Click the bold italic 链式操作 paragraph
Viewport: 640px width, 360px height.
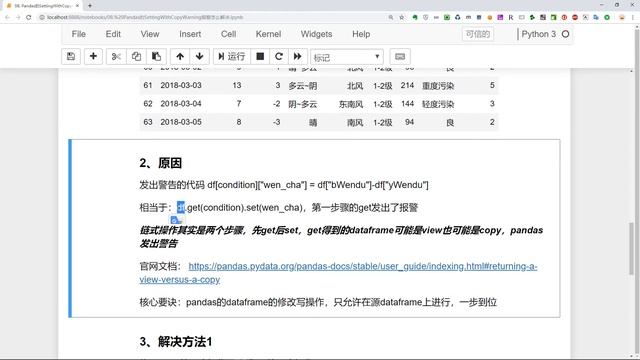(341, 237)
